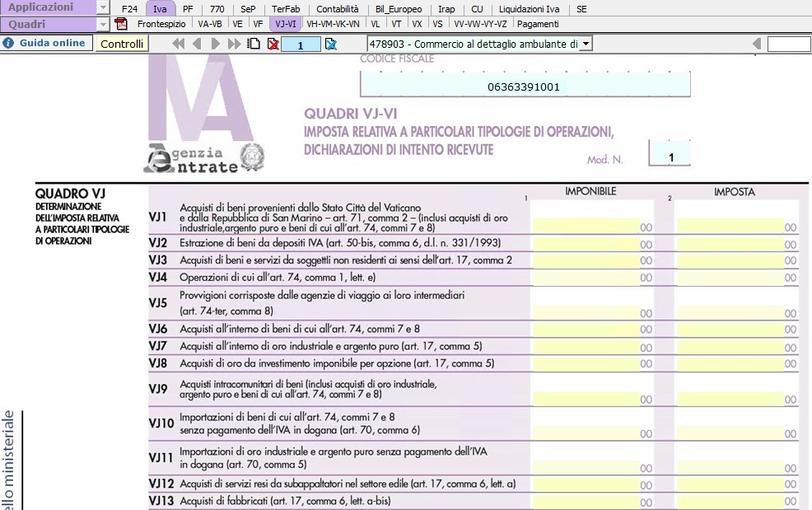Image resolution: width=812 pixels, height=510 pixels.
Task: Click the module number field in toolbar
Action: point(301,44)
